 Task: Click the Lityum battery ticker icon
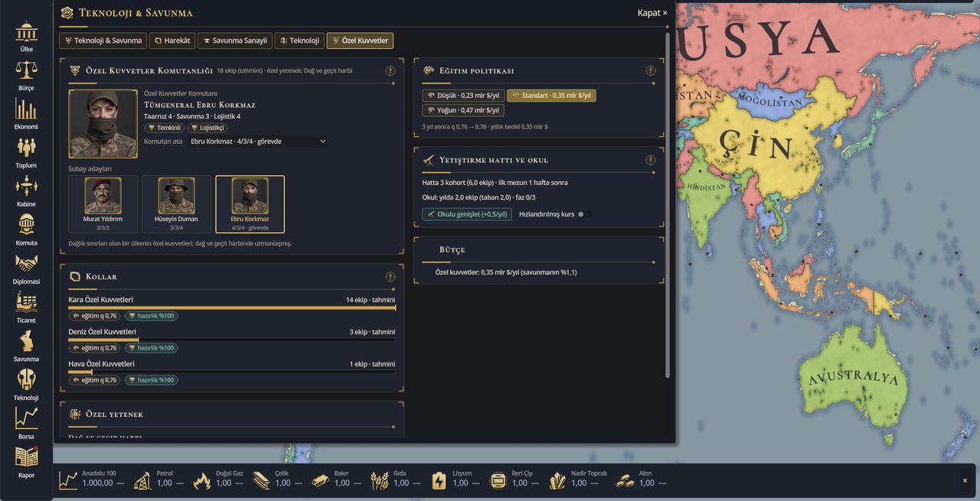(x=439, y=480)
